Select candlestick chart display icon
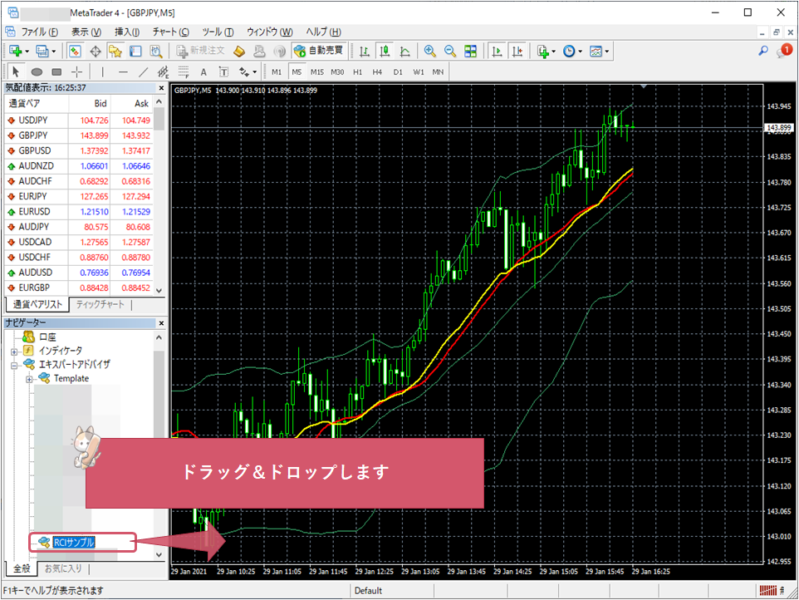 click(385, 51)
